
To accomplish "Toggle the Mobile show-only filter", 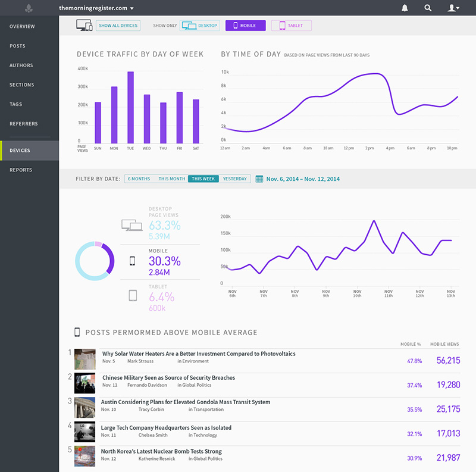I will tap(245, 26).
